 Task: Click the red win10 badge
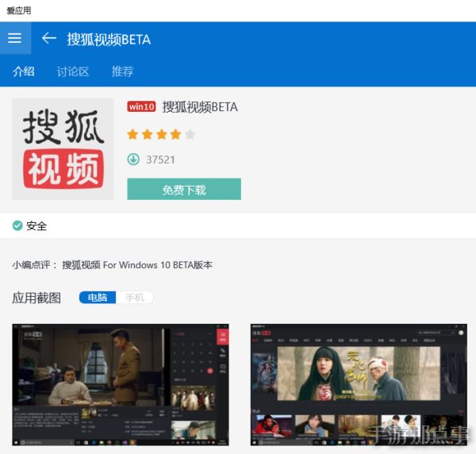141,107
